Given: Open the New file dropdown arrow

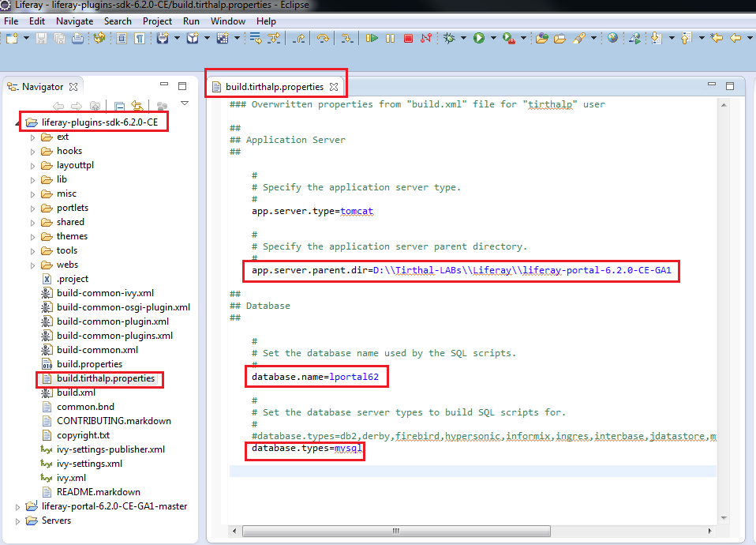Looking at the screenshot, I should [x=26, y=38].
